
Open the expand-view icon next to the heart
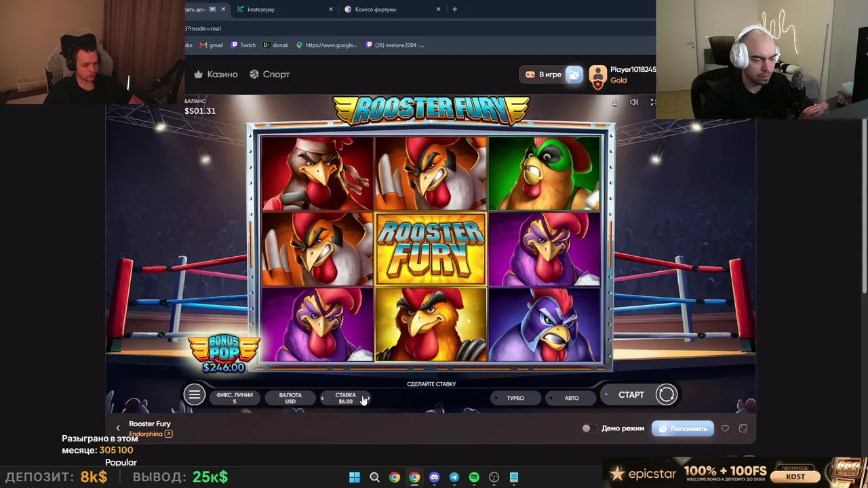pyautogui.click(x=743, y=428)
